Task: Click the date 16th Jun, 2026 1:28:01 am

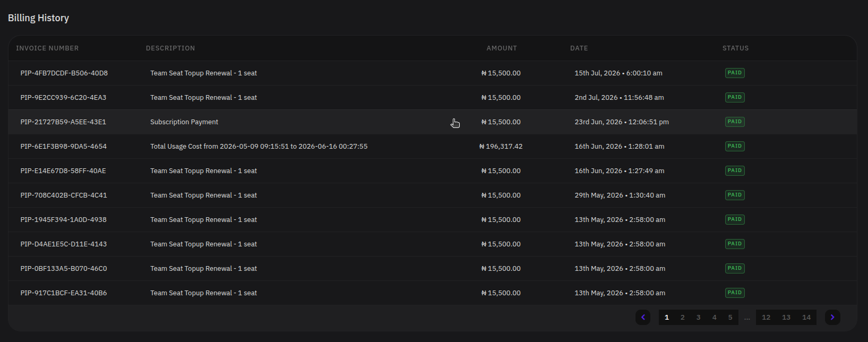Action: 620,147
